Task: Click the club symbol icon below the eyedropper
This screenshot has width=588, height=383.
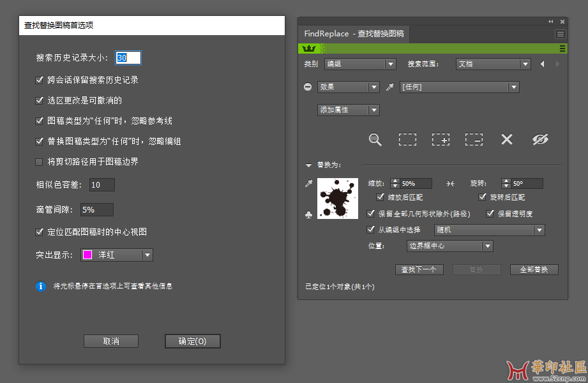Action: (308, 214)
